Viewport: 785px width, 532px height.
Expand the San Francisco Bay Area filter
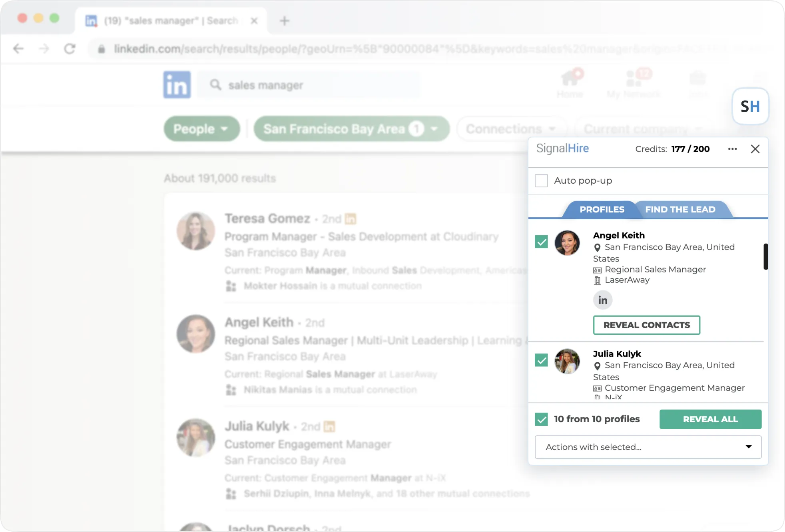pyautogui.click(x=351, y=129)
